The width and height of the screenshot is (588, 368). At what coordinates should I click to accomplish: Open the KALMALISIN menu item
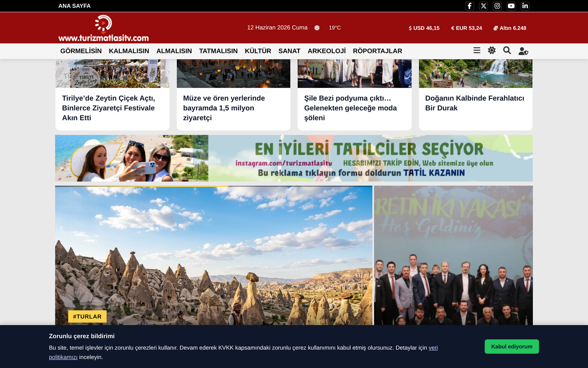pos(129,51)
